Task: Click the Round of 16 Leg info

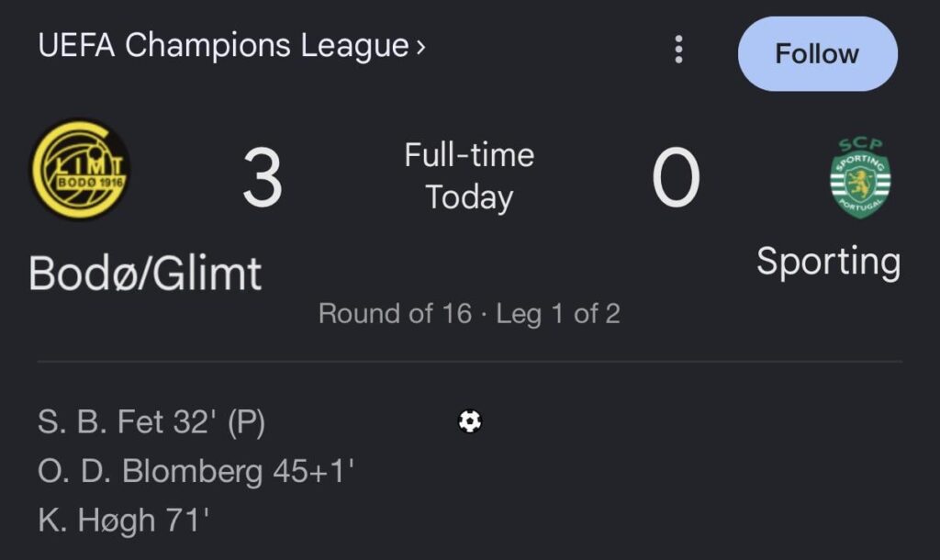Action: point(468,314)
